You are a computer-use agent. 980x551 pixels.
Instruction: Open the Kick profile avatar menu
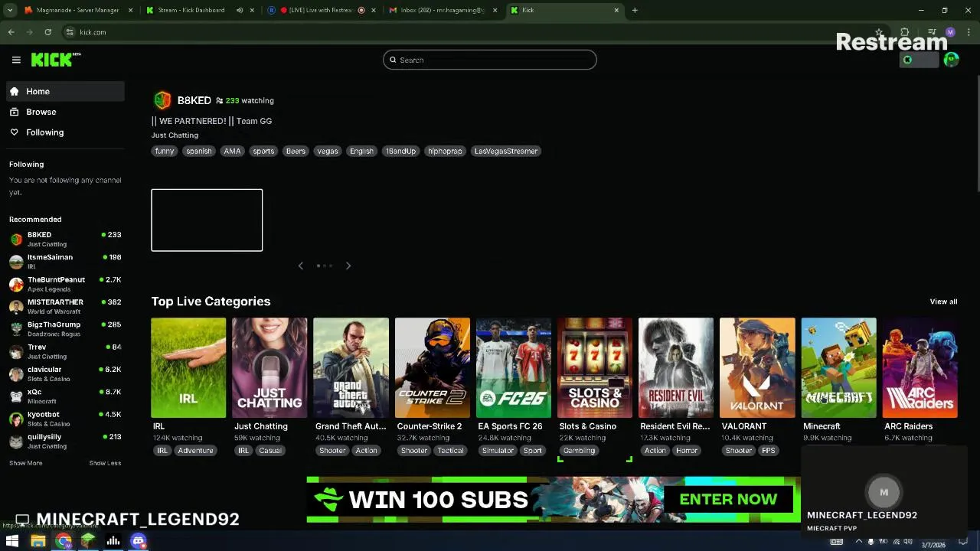click(951, 60)
